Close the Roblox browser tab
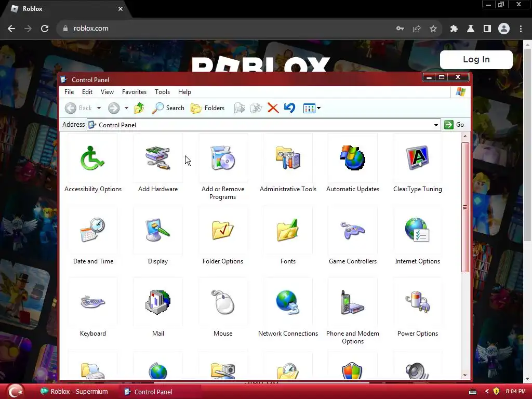This screenshot has height=399, width=532. click(121, 9)
